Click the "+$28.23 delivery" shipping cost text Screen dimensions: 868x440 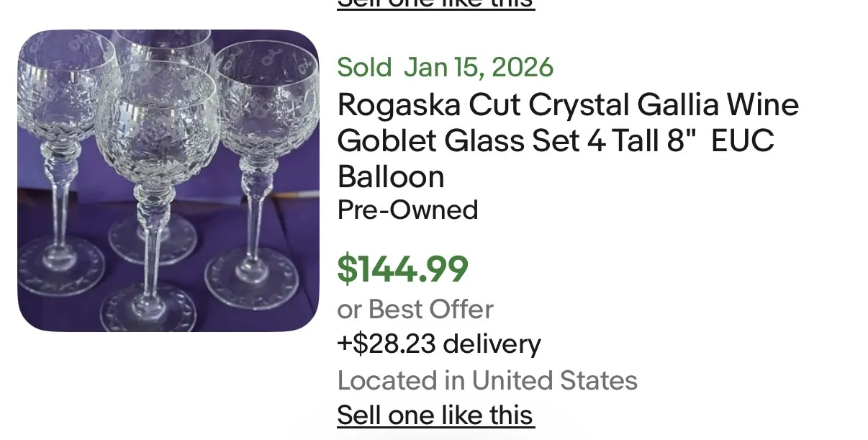[x=438, y=344]
